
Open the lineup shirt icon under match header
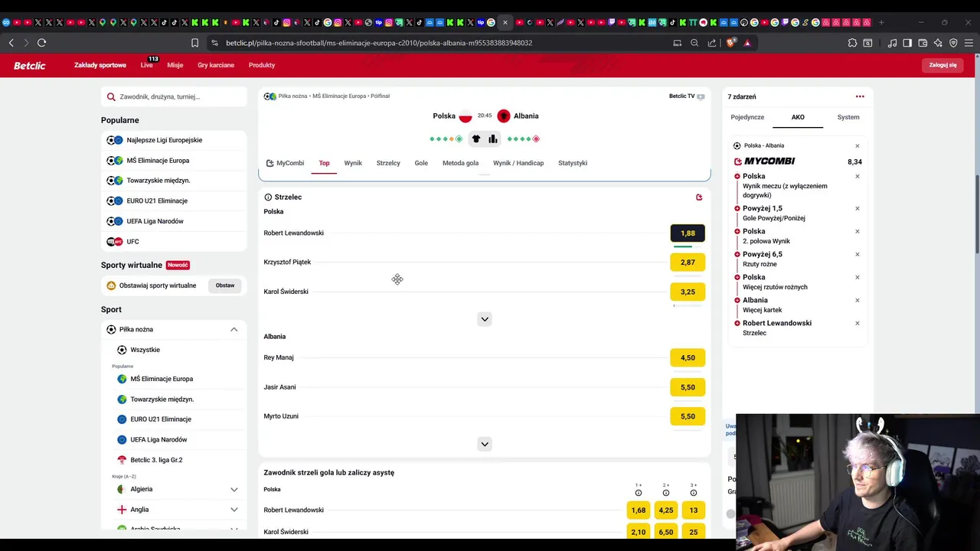point(476,139)
